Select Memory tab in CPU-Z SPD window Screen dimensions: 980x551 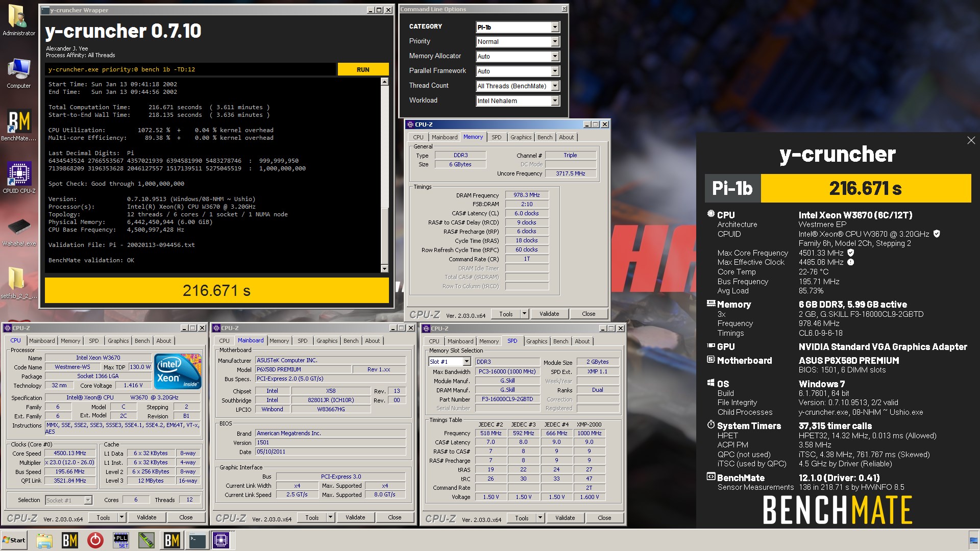point(489,341)
